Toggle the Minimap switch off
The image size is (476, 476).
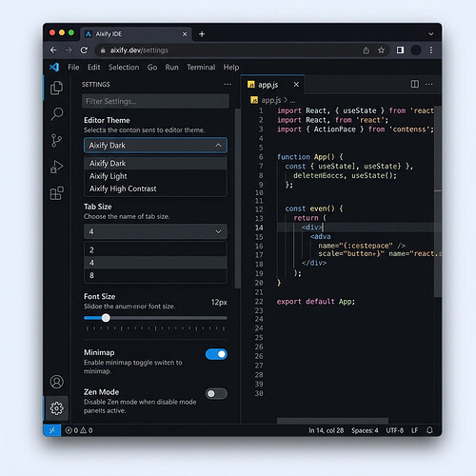[216, 354]
